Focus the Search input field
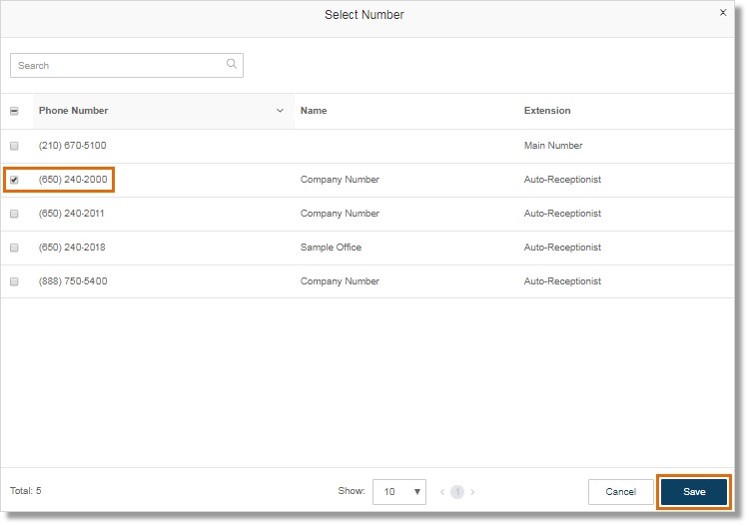749x526 pixels. (x=127, y=65)
